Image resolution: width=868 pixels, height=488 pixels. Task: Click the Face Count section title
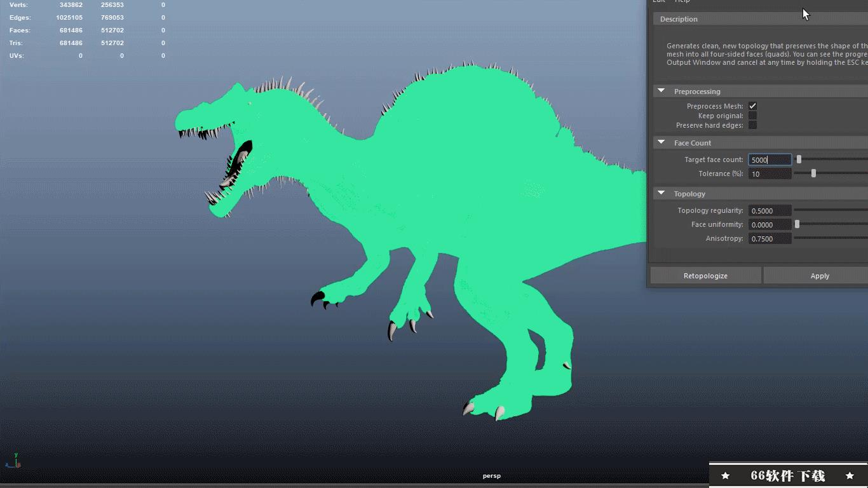pos(693,143)
